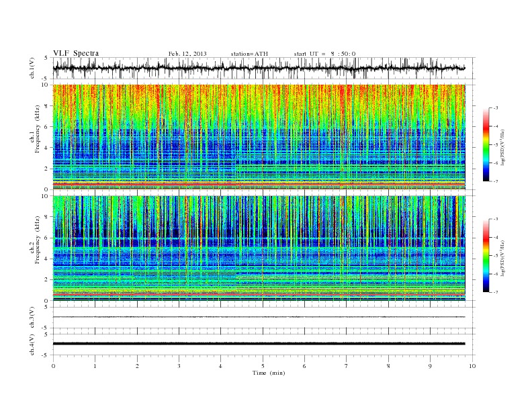The height and width of the screenshot is (411, 532).
Task: Click the 'ch.3(V)' axis label
Action: [x=32, y=318]
